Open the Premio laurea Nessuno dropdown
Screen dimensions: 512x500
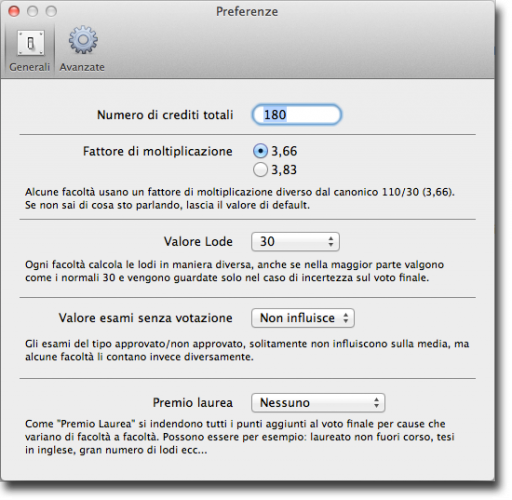(318, 403)
